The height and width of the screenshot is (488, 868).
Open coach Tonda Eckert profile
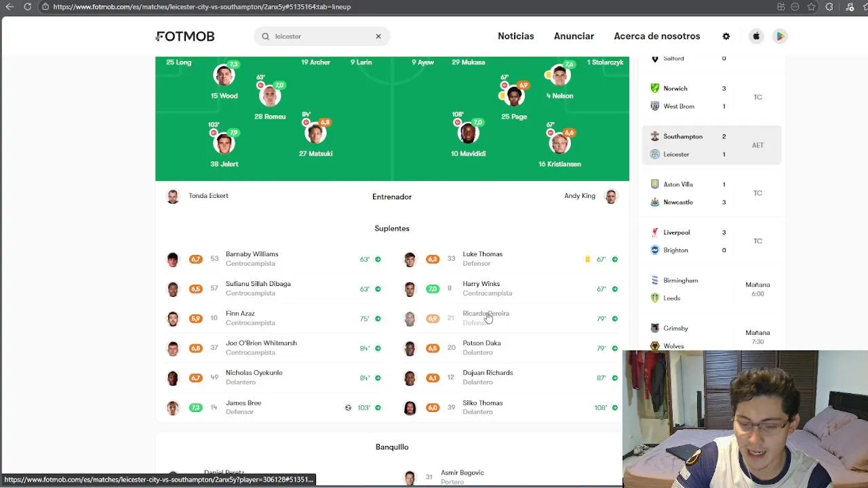pos(197,197)
